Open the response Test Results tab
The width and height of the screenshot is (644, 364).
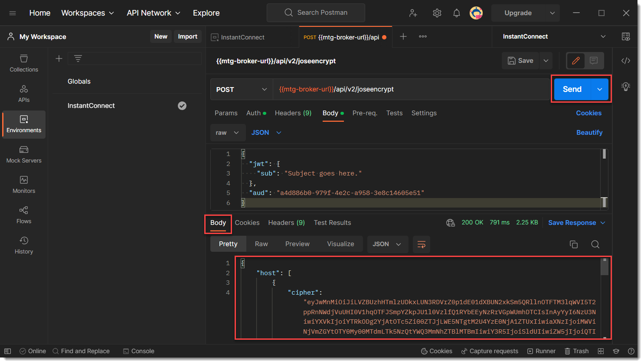click(x=332, y=223)
